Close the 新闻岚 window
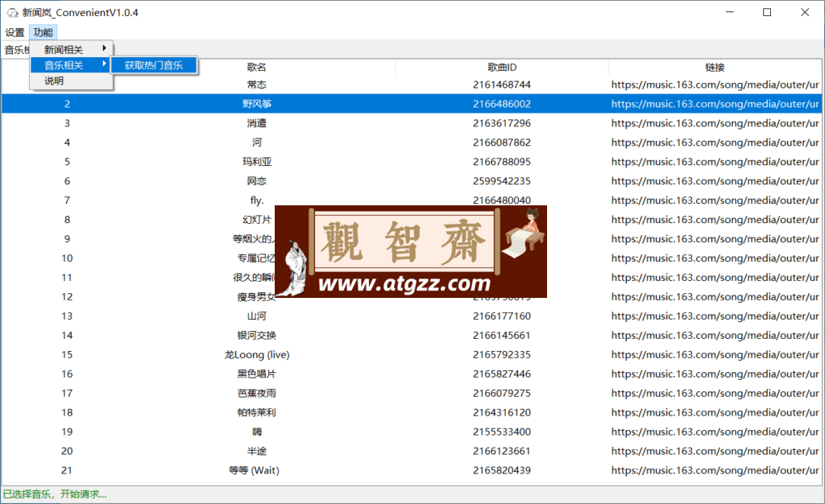 pos(805,12)
